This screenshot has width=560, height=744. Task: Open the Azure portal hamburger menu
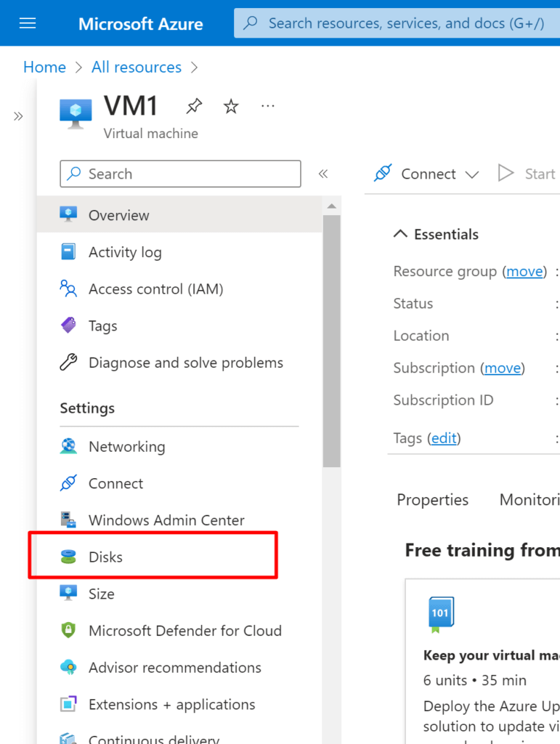(x=28, y=23)
